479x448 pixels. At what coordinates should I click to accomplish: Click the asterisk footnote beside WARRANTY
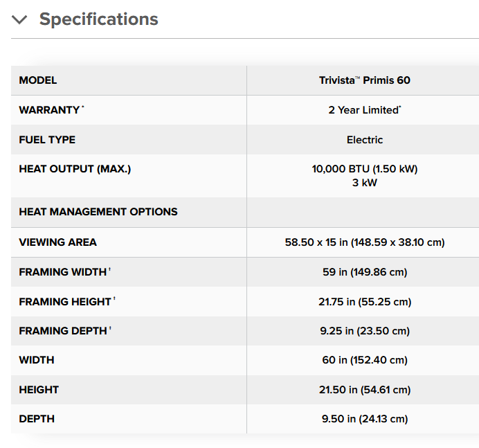[83, 107]
